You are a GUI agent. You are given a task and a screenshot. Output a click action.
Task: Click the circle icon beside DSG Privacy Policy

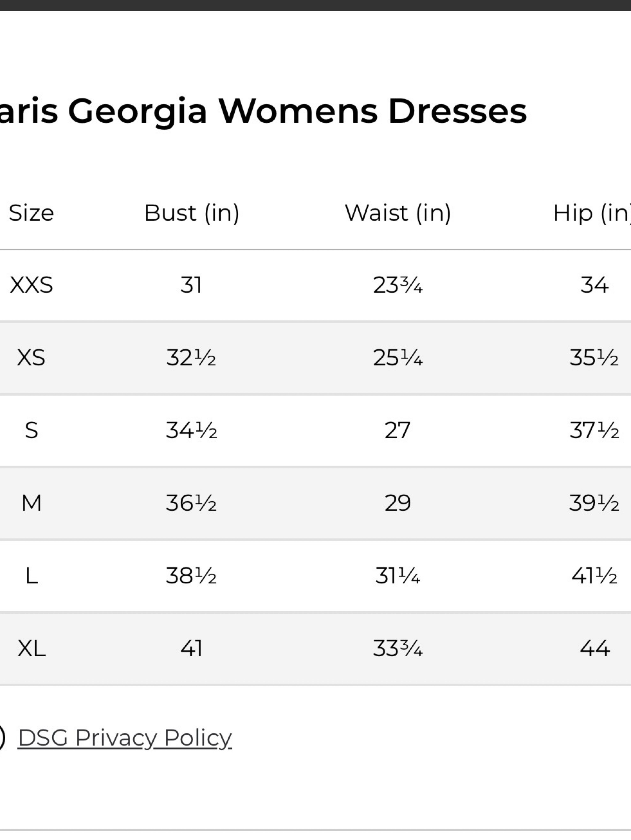coord(2,738)
